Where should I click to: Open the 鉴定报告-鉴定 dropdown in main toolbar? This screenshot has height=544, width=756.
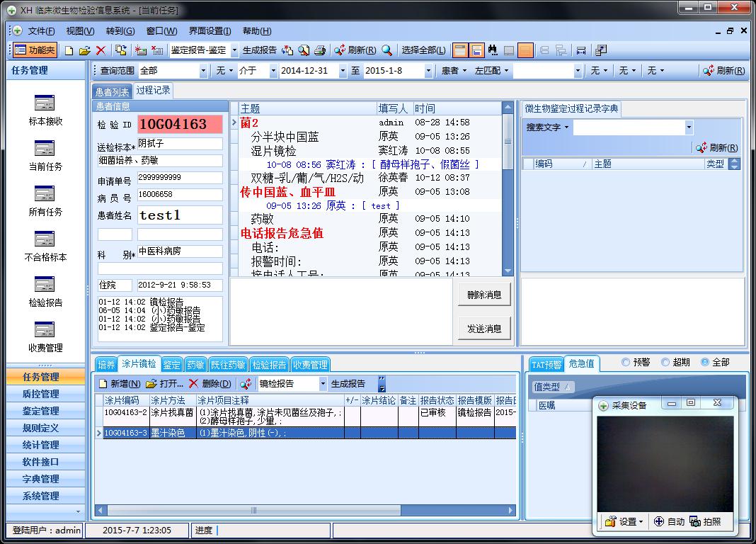[235, 50]
